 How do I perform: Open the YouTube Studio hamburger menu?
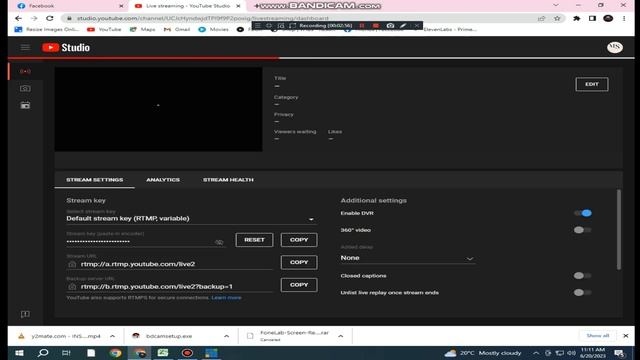(x=25, y=47)
